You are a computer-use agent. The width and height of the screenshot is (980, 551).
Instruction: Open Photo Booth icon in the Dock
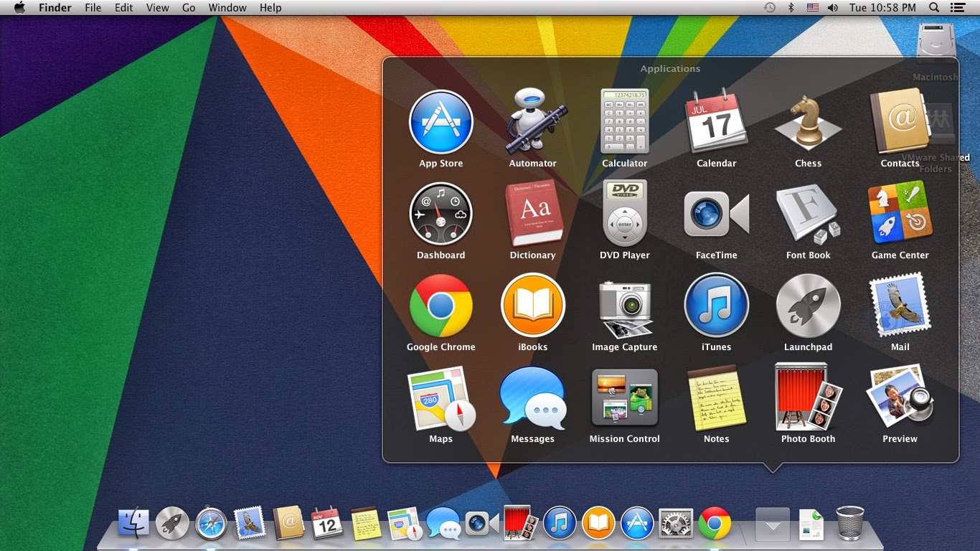(x=521, y=522)
